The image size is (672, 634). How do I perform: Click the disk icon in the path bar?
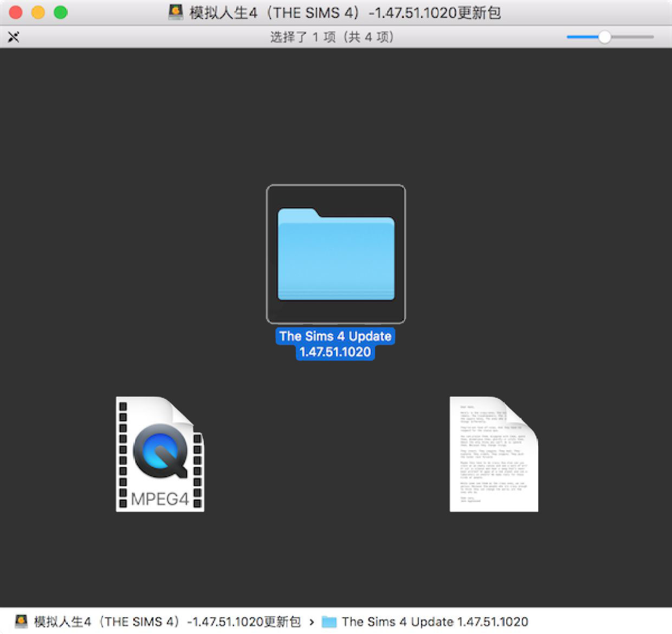(21, 621)
